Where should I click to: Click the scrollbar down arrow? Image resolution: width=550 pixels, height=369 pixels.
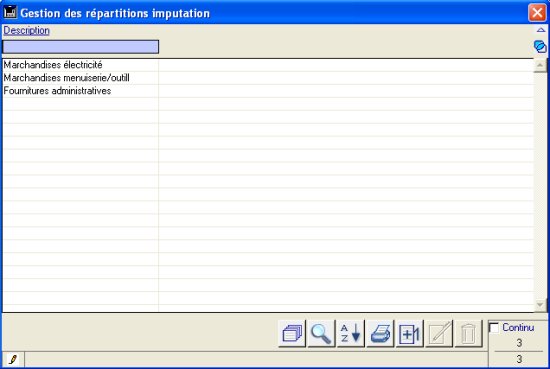point(540,304)
